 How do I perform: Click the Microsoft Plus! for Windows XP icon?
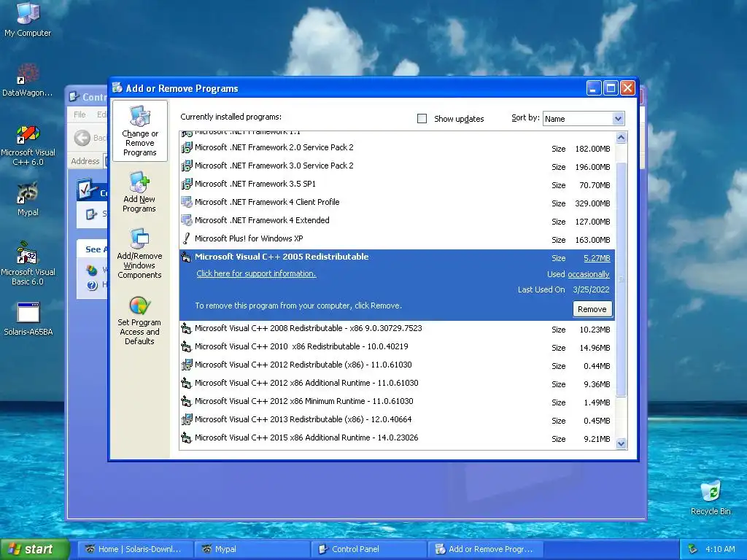[x=186, y=238]
